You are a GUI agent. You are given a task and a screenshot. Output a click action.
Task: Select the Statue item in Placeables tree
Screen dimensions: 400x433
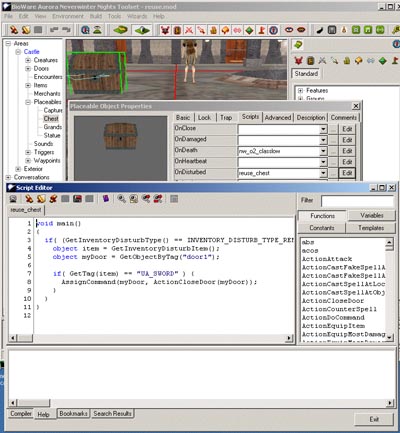52,135
